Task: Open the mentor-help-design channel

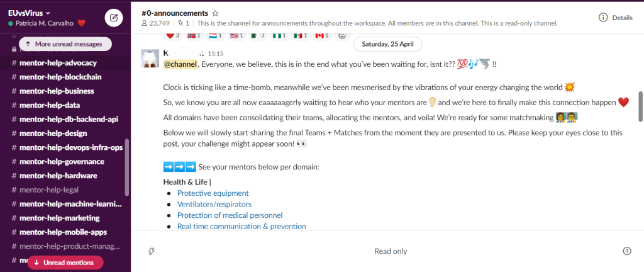Action: 53,133
